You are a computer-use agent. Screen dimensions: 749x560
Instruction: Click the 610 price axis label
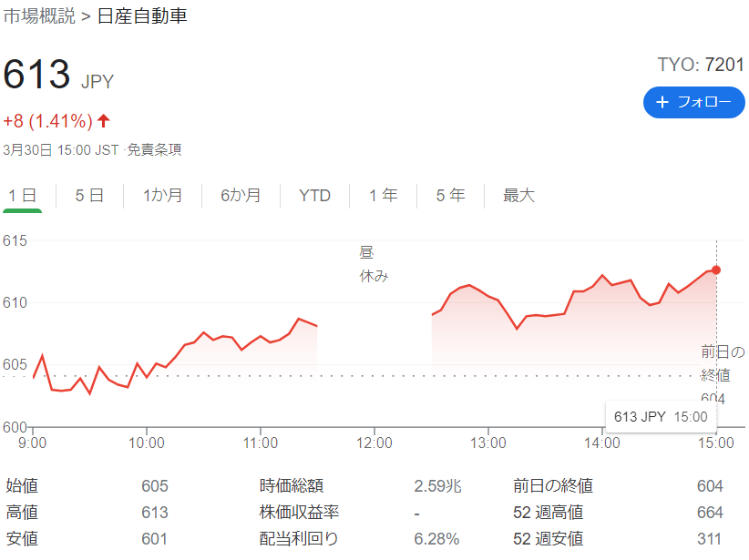point(15,302)
